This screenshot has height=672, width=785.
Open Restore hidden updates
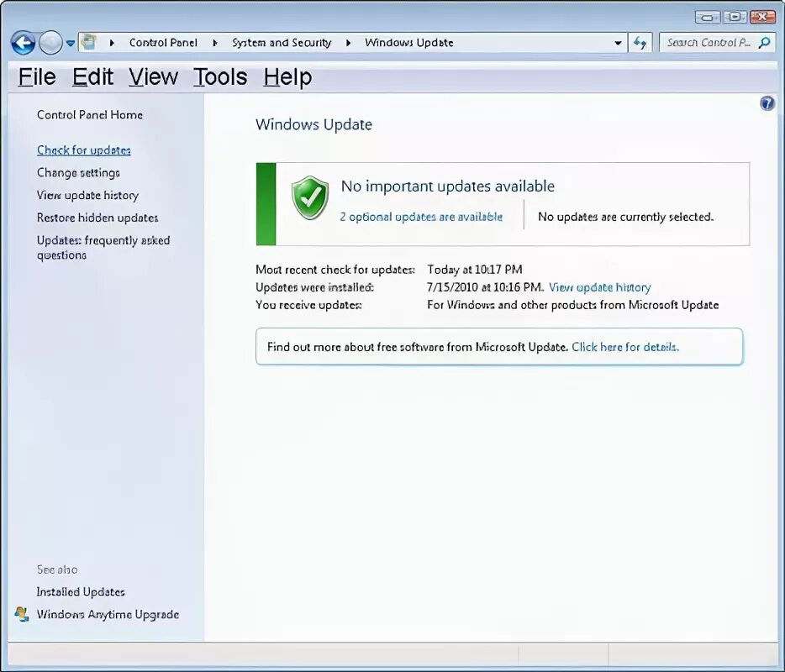(x=97, y=218)
